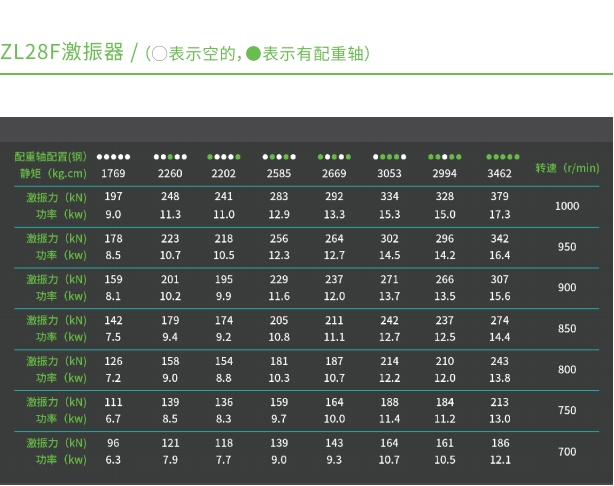The image size is (614, 486).
Task: Click the dot pattern above 1769
Action: pyautogui.click(x=113, y=157)
